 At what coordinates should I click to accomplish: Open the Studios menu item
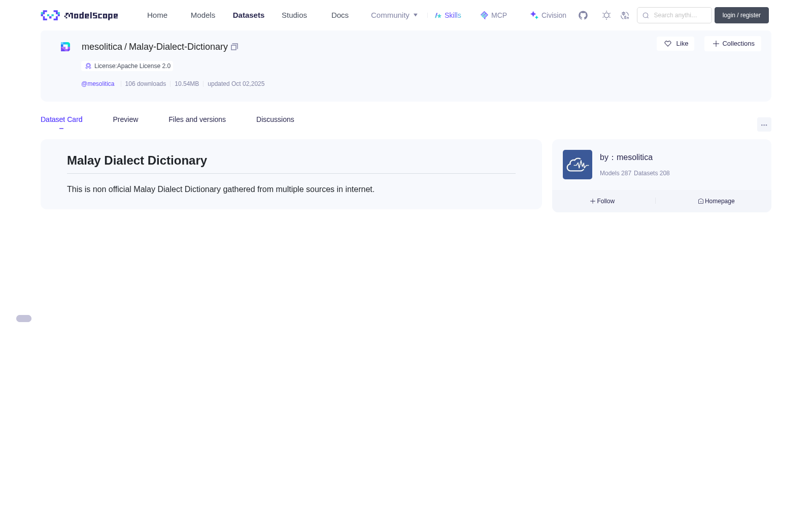pyautogui.click(x=294, y=15)
